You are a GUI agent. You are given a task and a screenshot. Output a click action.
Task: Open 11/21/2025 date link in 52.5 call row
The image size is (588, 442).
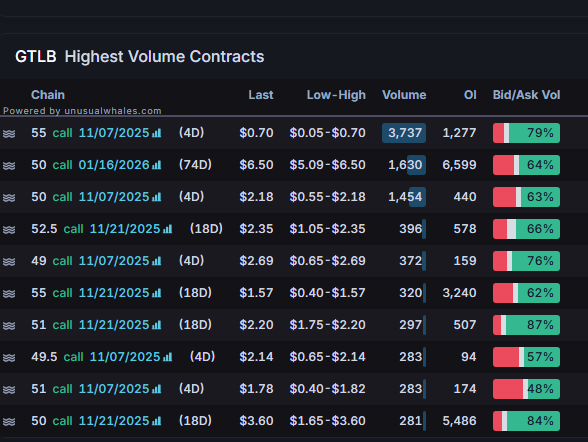(125, 229)
